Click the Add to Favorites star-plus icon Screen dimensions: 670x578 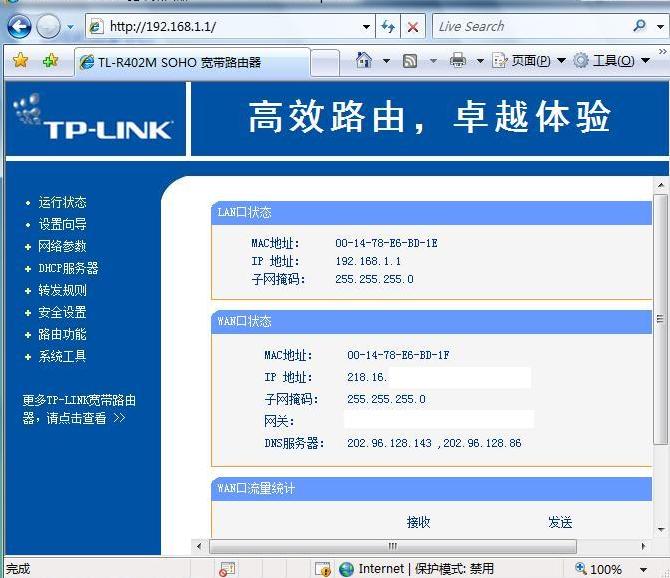pos(50,61)
